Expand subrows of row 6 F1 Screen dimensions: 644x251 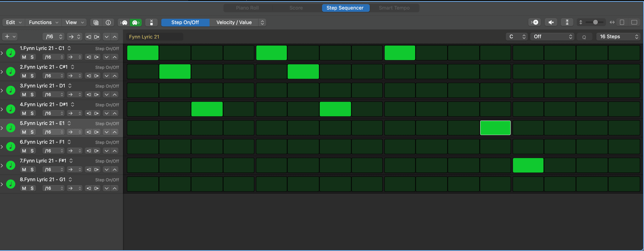tap(2, 147)
